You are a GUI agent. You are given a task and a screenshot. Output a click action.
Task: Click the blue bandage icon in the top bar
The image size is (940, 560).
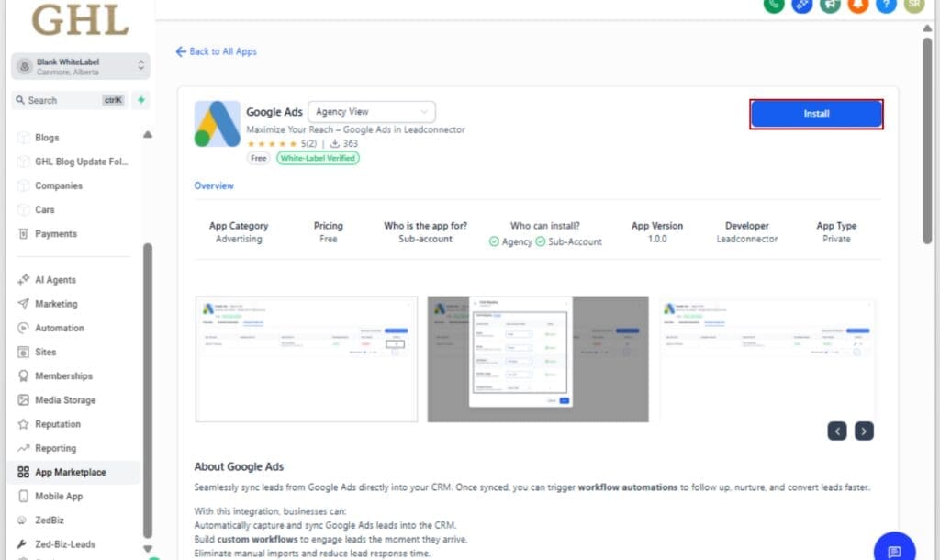pyautogui.click(x=801, y=5)
